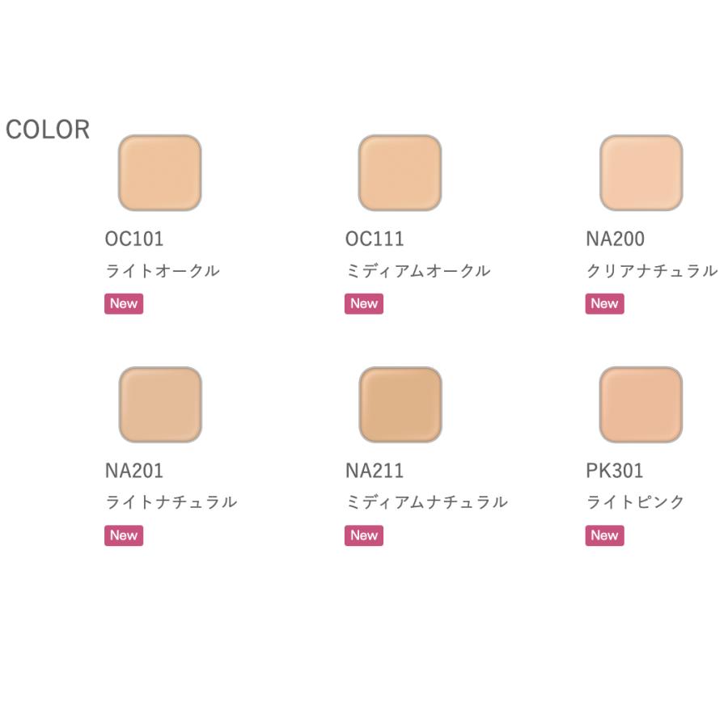The image size is (728, 728).
Task: Select the ミディアムオークル shade name
Action: click(417, 271)
